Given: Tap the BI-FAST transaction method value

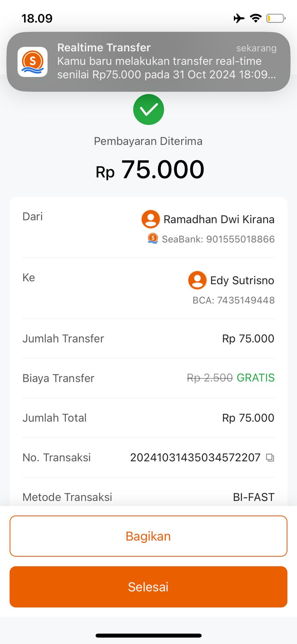Looking at the screenshot, I should [x=254, y=497].
